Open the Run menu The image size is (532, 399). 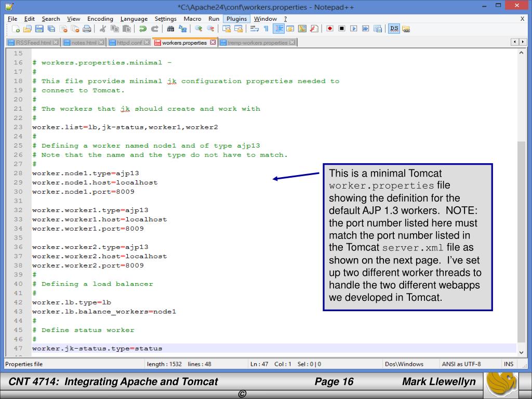coord(214,19)
